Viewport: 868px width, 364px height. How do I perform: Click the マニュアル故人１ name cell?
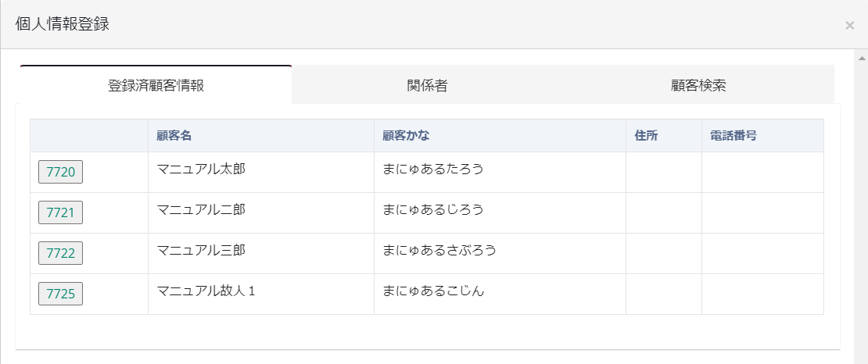point(206,291)
